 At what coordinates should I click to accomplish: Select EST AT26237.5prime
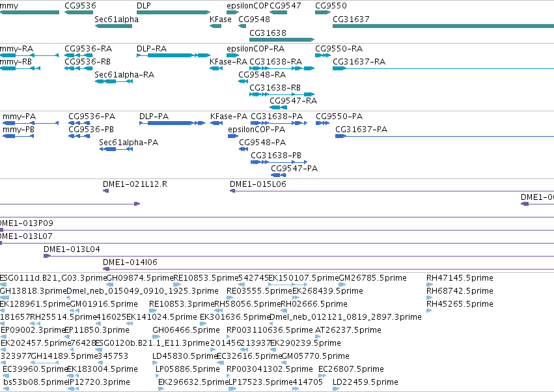(x=318, y=337)
